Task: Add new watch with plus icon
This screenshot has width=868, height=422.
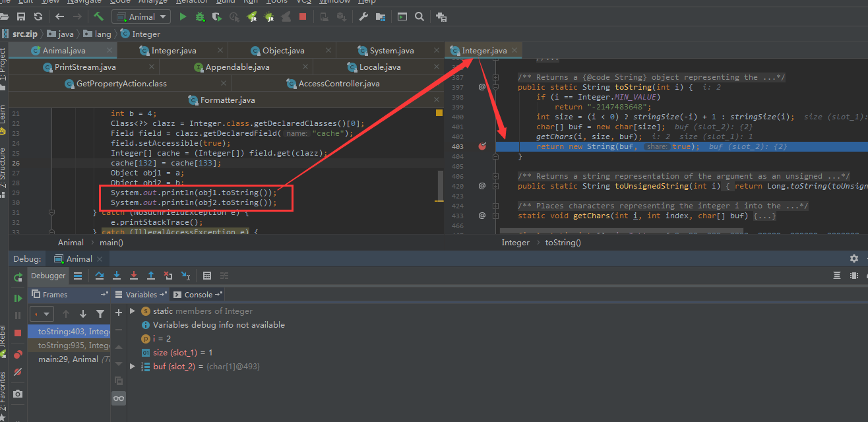Action: pyautogui.click(x=119, y=313)
